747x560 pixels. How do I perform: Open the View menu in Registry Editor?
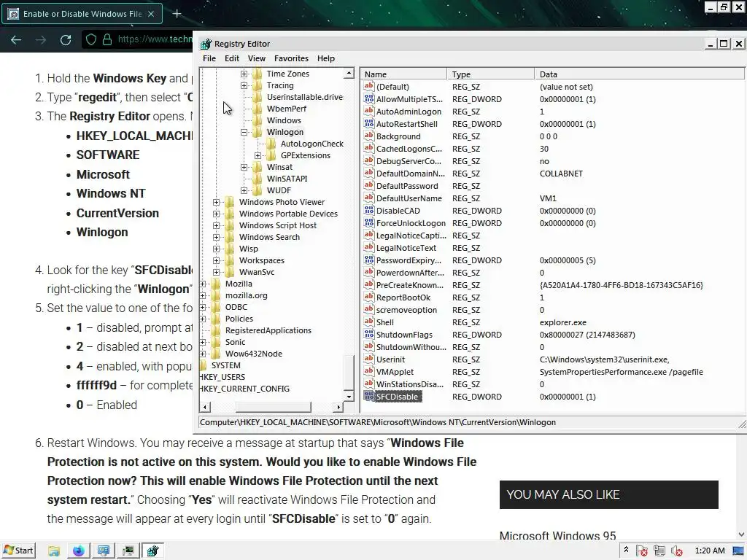coord(256,58)
